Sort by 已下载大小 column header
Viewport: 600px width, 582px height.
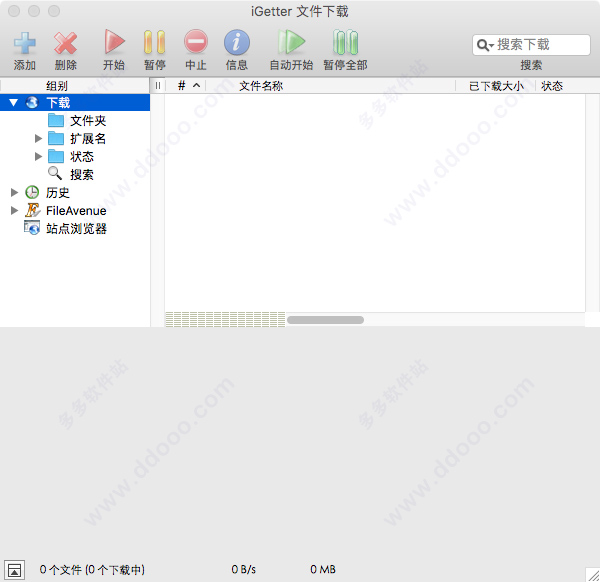click(x=496, y=86)
